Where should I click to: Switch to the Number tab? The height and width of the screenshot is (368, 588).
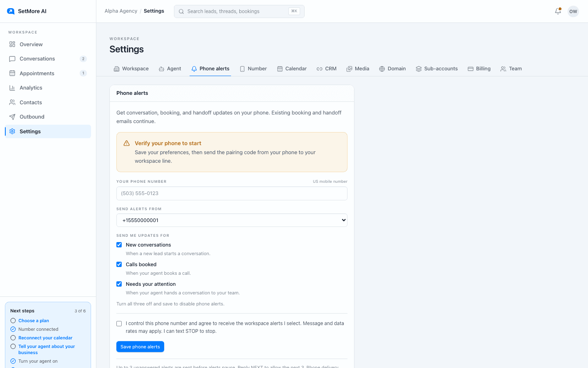click(x=253, y=69)
